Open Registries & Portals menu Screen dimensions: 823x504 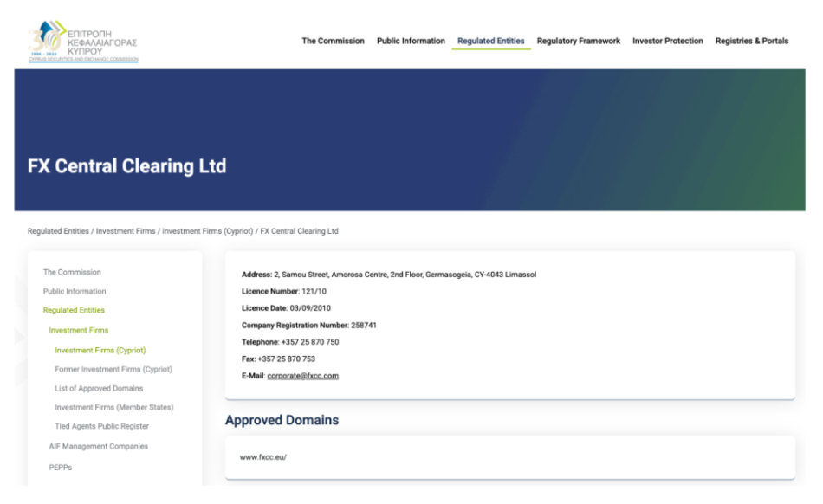click(752, 41)
